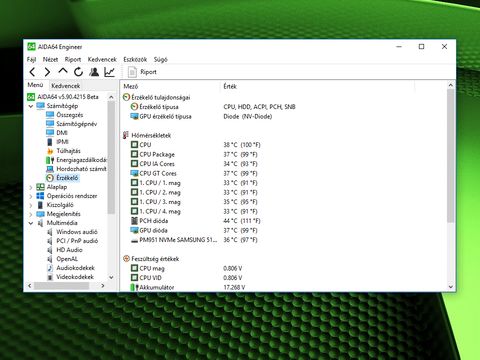Open the Eszközök menu
This screenshot has height=360, width=480.
tap(135, 59)
